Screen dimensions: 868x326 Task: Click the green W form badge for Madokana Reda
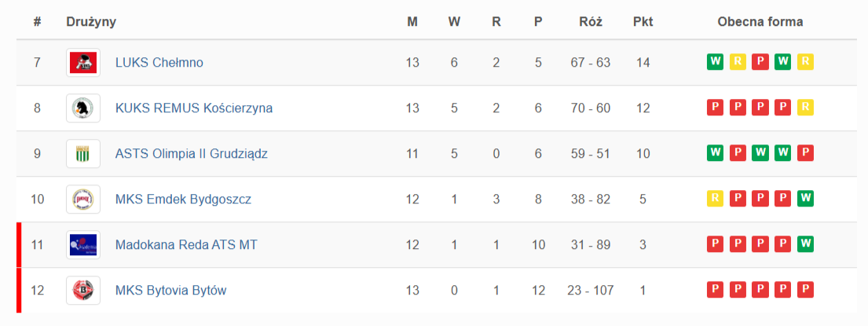pyautogui.click(x=804, y=244)
